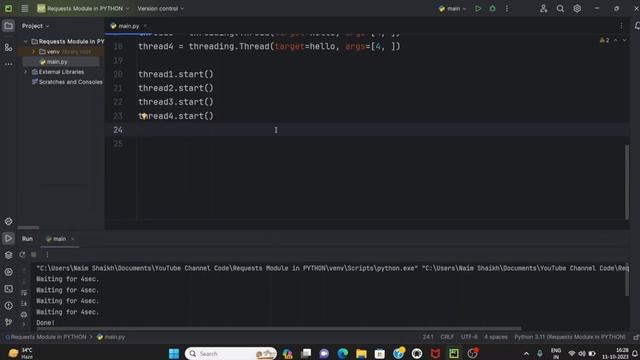Viewport: 640px width, 360px height.
Task: Click the Run panel label
Action: pyautogui.click(x=27, y=239)
